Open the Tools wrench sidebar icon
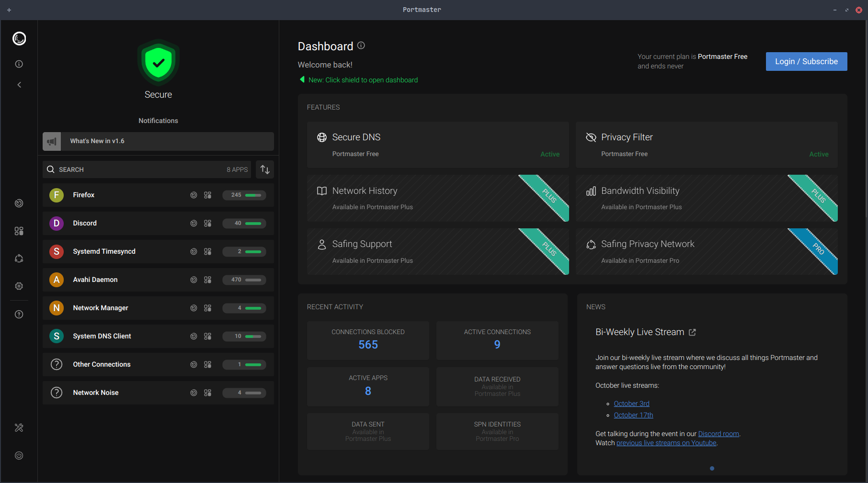 [x=19, y=428]
